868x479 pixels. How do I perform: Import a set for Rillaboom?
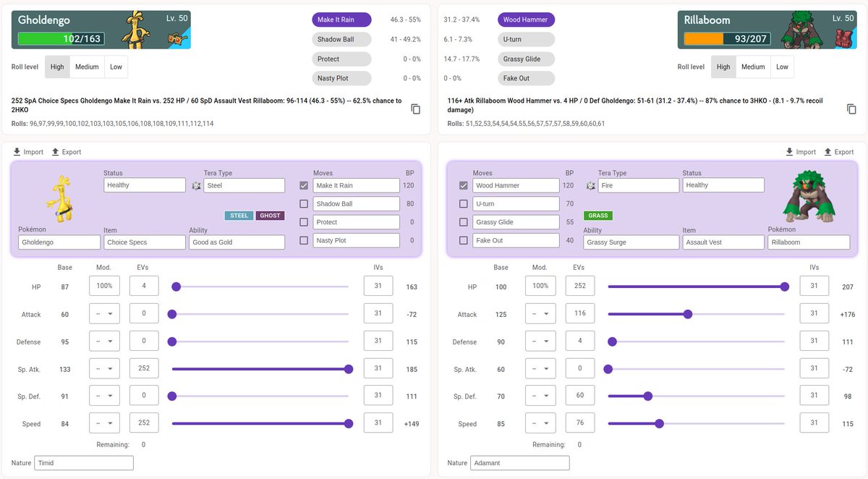point(800,152)
